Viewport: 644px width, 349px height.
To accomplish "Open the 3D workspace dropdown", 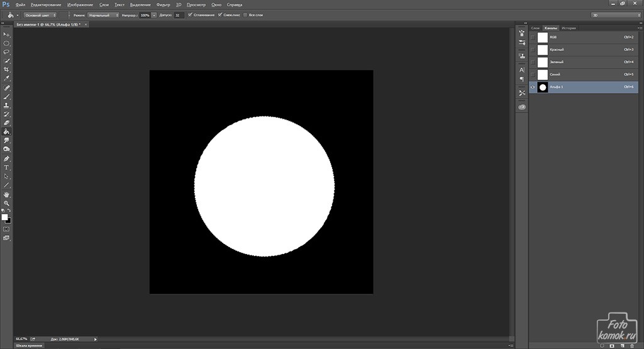I will click(x=613, y=14).
